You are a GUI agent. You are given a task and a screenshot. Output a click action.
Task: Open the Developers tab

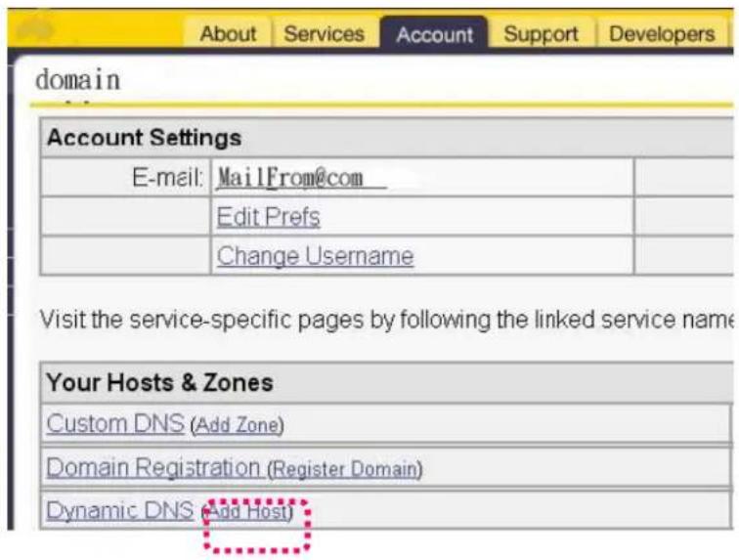662,33
